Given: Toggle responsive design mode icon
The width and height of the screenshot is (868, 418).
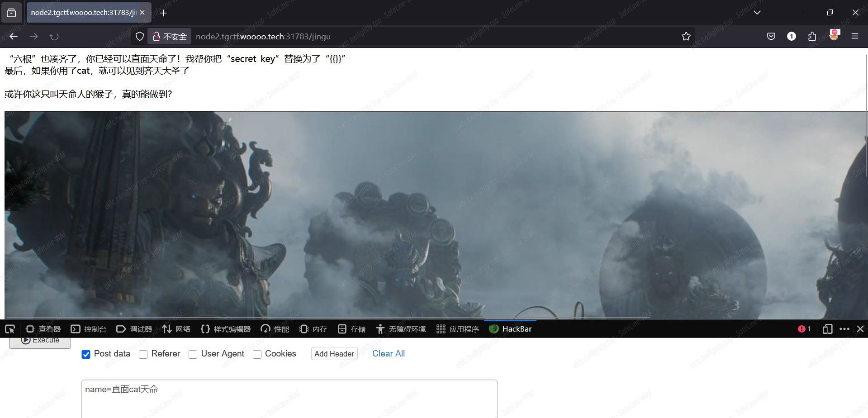Looking at the screenshot, I should (827, 329).
